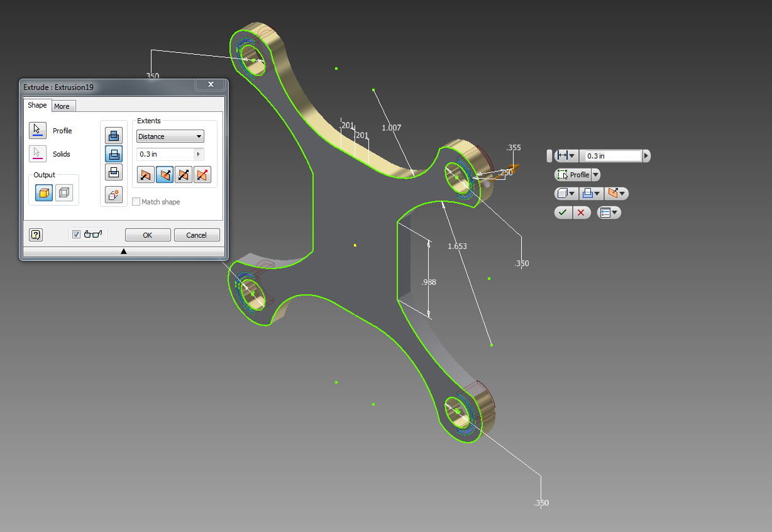Click the 1.007 dimension label
Screen dimensions: 772x532
[x=391, y=128]
